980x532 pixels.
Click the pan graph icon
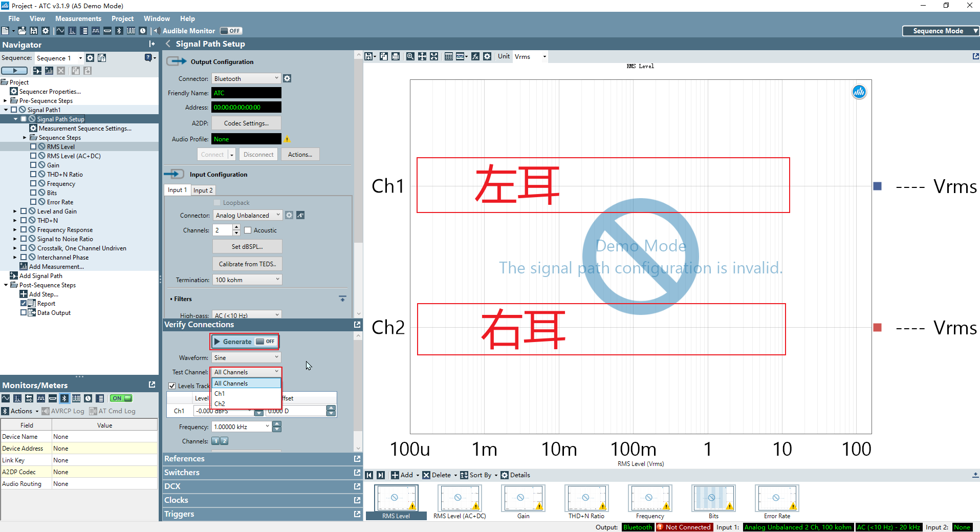coord(422,56)
